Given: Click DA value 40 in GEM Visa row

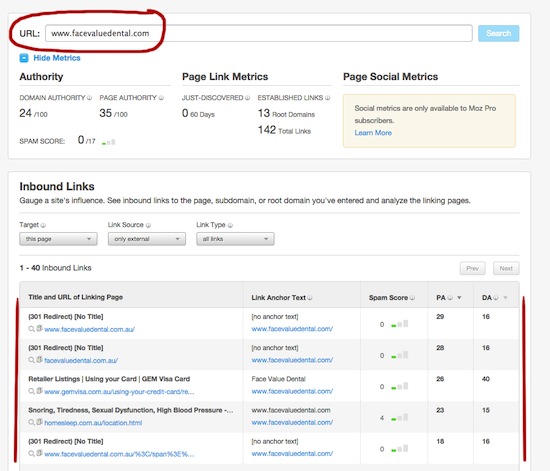Looking at the screenshot, I should [486, 379].
